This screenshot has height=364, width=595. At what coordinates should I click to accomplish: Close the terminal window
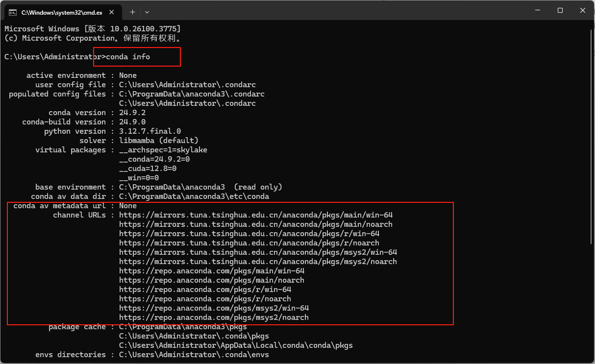click(x=583, y=10)
